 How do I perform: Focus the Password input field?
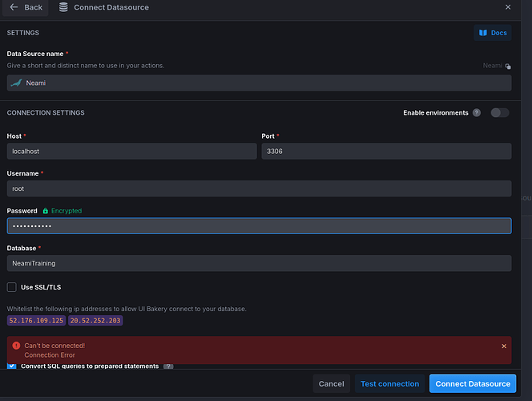(259, 226)
